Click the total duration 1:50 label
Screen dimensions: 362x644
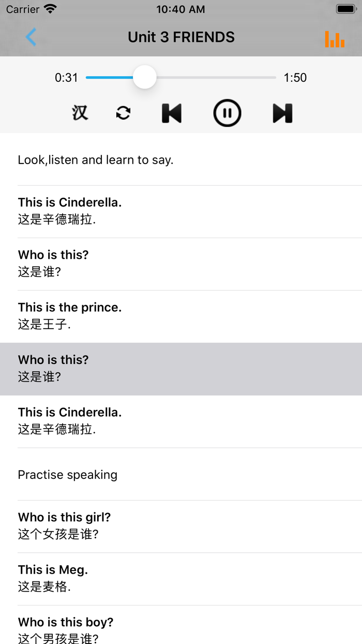pos(295,78)
